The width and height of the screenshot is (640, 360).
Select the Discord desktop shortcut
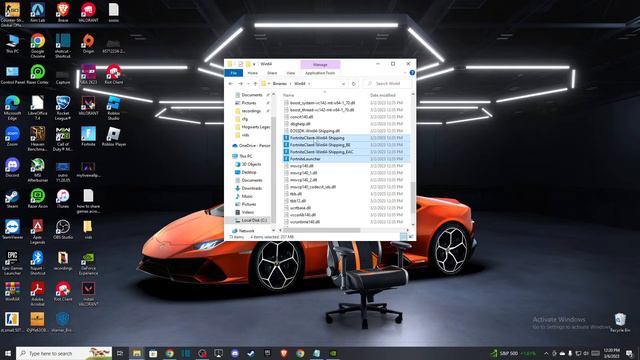tap(12, 167)
